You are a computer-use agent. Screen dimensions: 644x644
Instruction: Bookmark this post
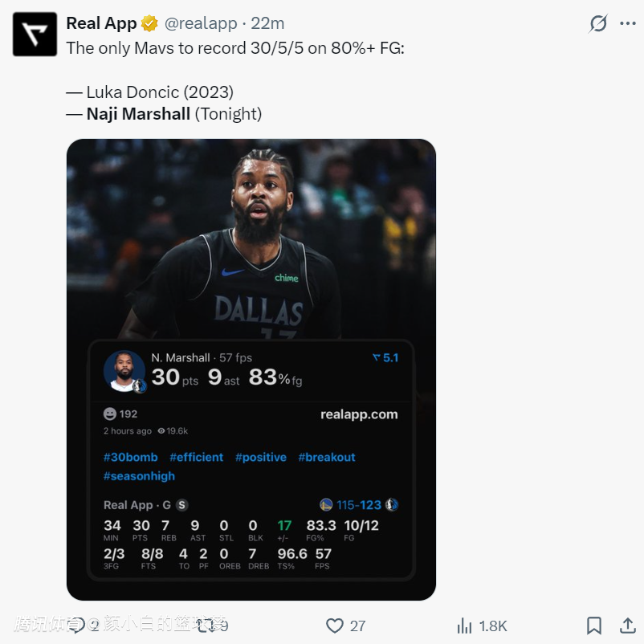click(x=594, y=626)
